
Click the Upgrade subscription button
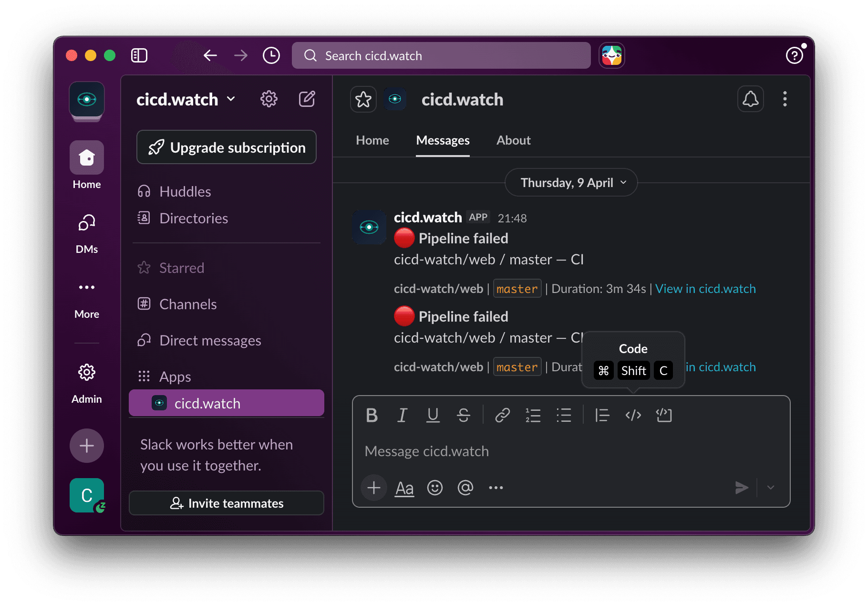tap(226, 147)
